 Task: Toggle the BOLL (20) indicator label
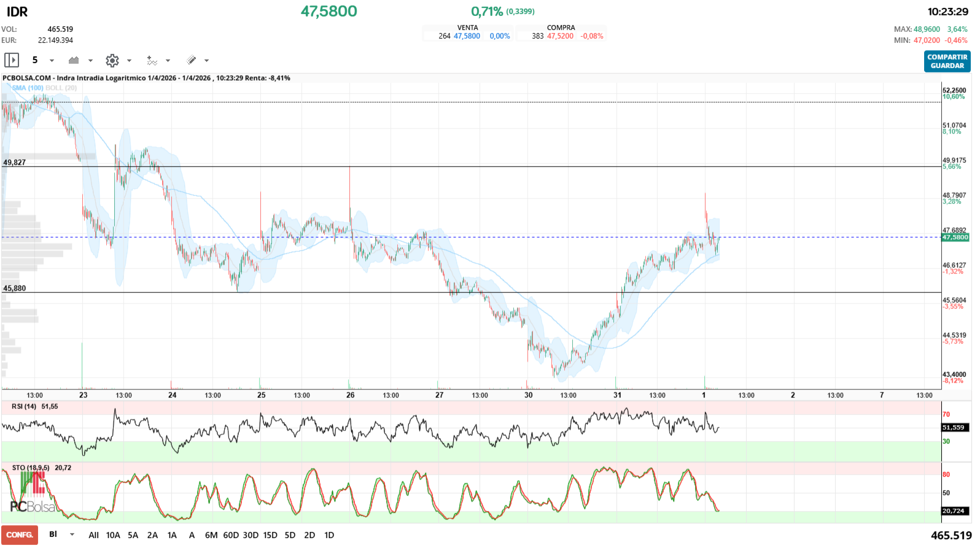(61, 88)
